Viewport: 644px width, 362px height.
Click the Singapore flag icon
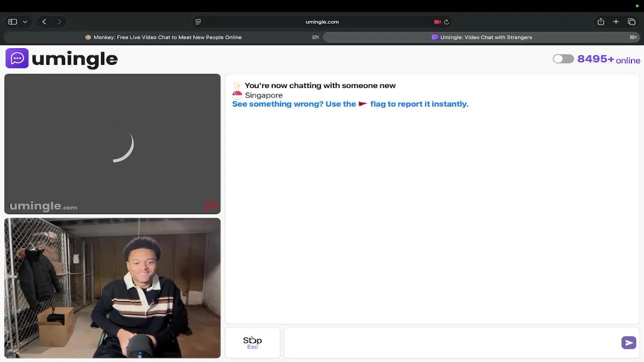(x=237, y=95)
